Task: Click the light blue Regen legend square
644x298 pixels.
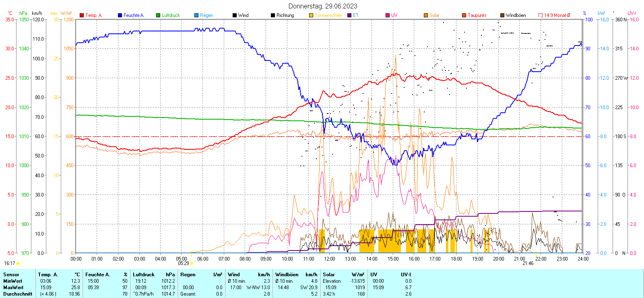Action: coord(196,15)
